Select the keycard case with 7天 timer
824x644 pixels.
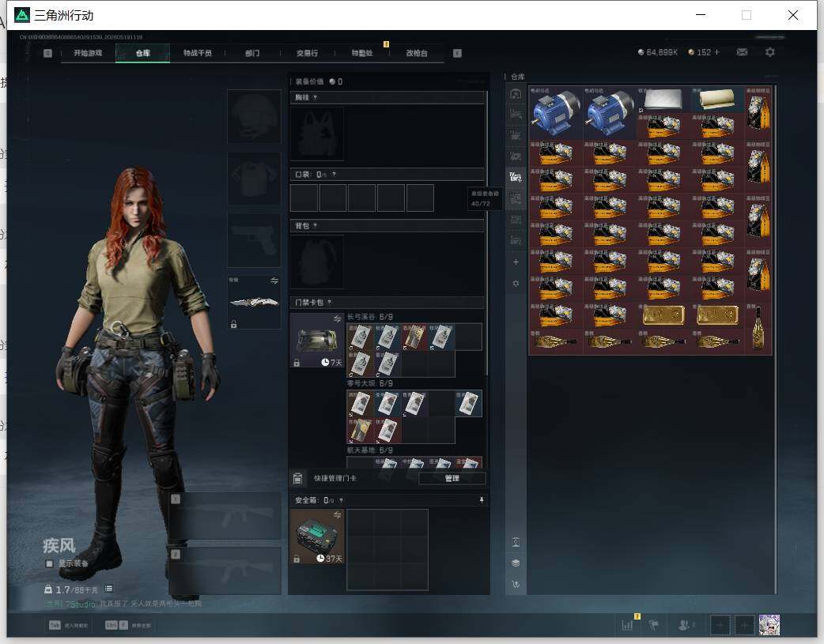317,341
